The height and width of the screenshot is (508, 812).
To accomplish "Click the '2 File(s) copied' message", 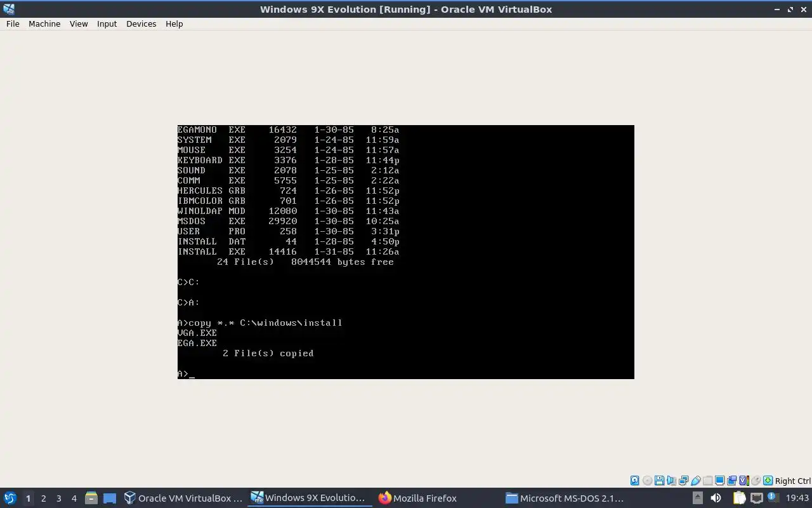I will (268, 353).
